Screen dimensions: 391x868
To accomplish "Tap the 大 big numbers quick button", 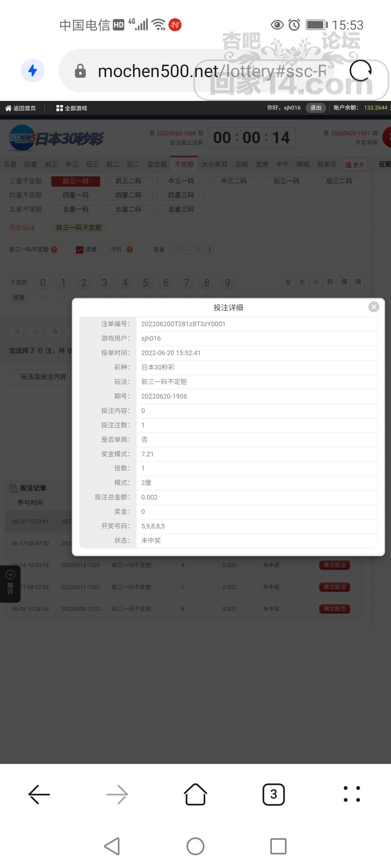I will pos(302,282).
